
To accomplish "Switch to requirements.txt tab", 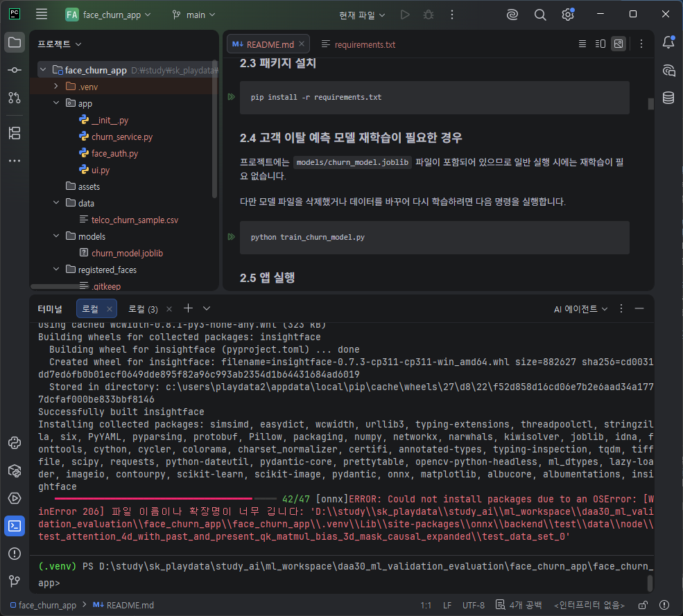I will coord(358,44).
